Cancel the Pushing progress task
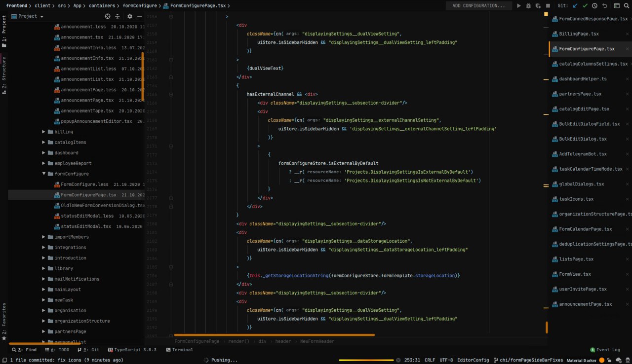Viewport: 632px width, 364px height. pos(398,360)
